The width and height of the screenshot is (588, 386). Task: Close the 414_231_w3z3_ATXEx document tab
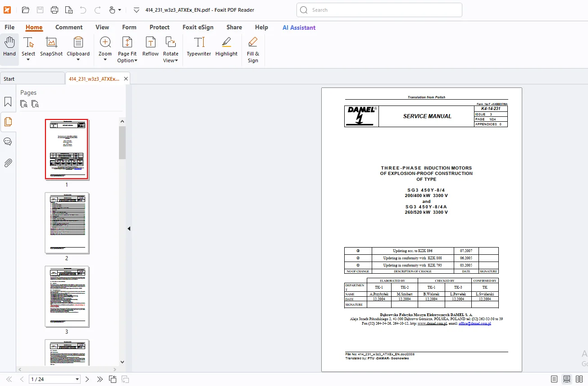(x=126, y=79)
